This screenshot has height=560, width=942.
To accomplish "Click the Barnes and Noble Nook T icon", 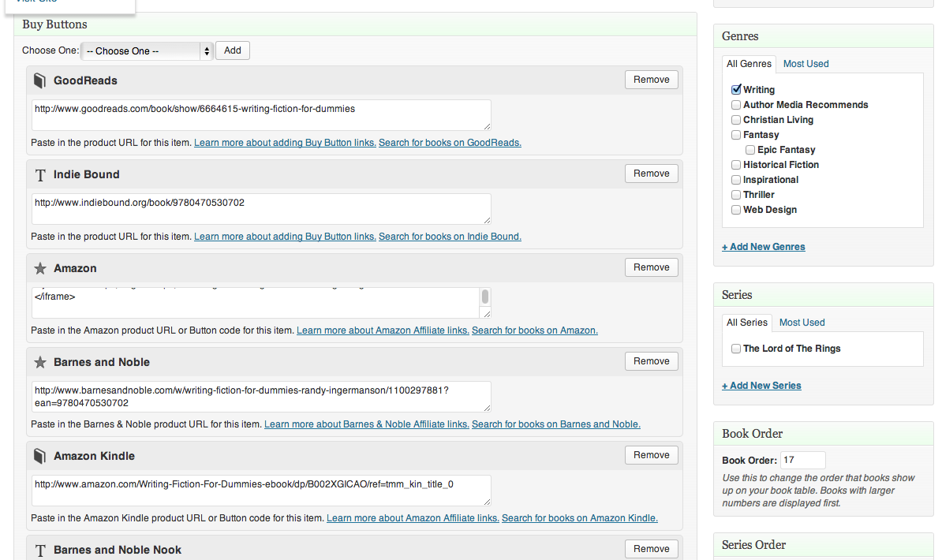I will pos(40,551).
